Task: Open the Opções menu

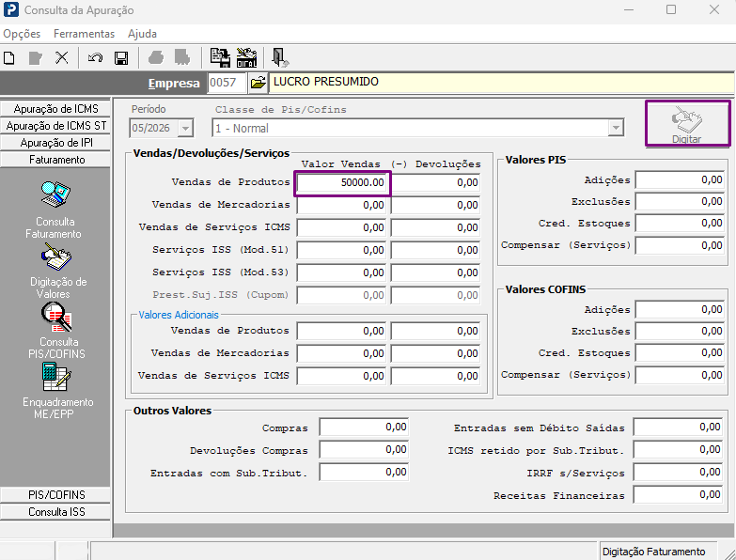Action: click(22, 34)
